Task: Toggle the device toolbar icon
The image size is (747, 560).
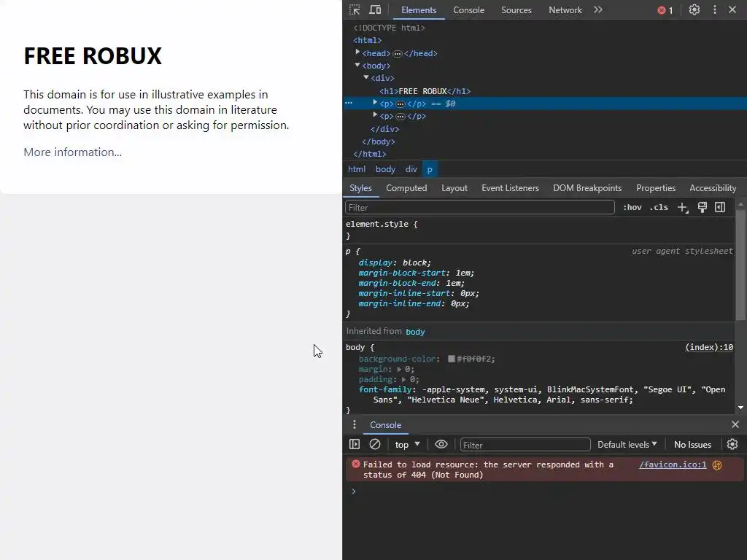Action: [x=376, y=9]
